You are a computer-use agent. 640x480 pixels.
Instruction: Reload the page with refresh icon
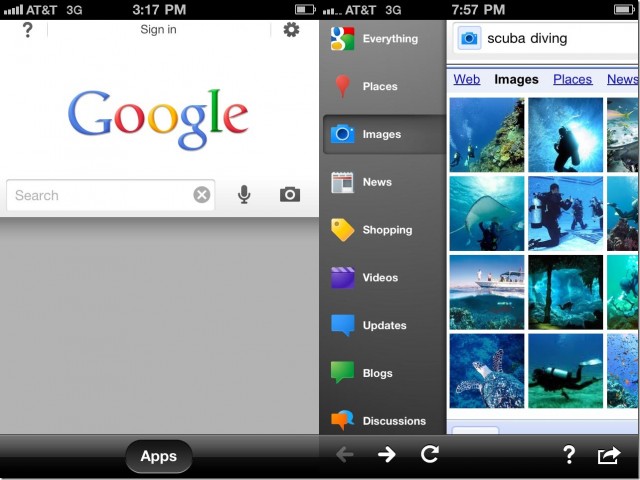[x=430, y=454]
